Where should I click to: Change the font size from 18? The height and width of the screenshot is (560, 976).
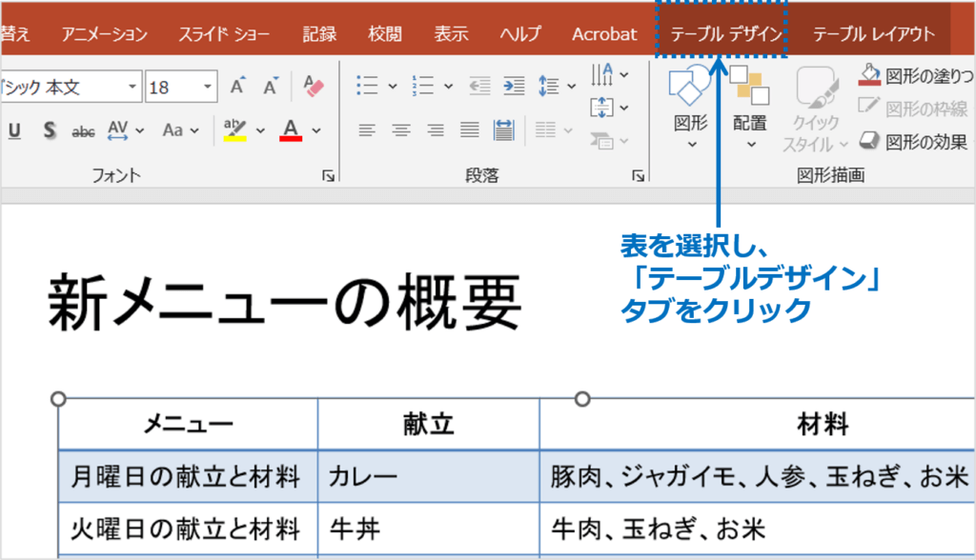181,86
